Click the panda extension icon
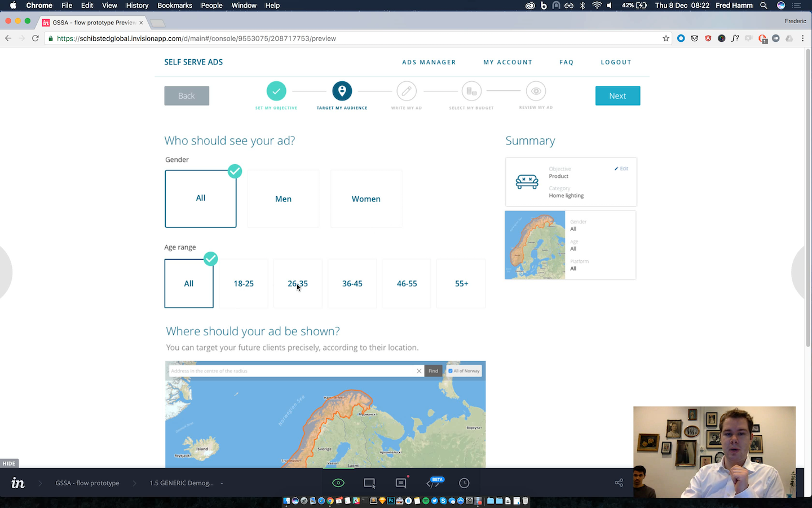The image size is (812, 508). click(x=695, y=38)
